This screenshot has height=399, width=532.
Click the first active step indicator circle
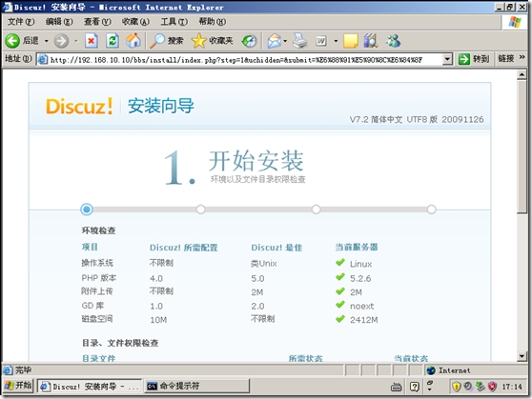[87, 209]
